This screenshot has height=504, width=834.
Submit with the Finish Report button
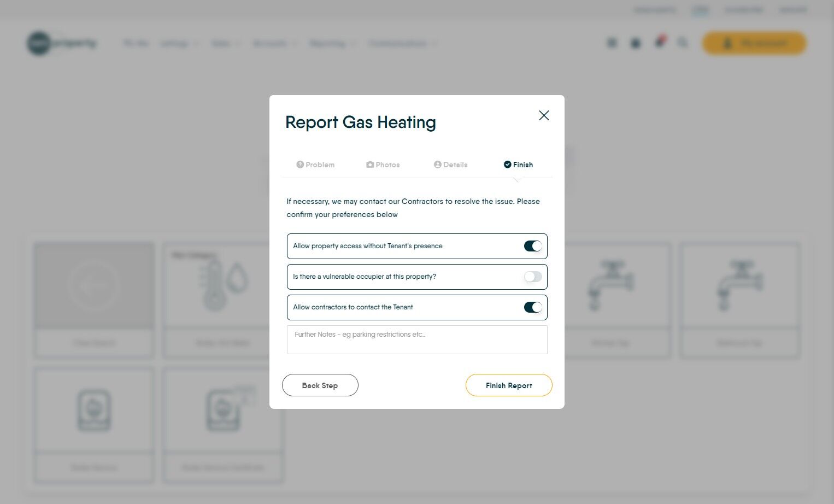(509, 385)
